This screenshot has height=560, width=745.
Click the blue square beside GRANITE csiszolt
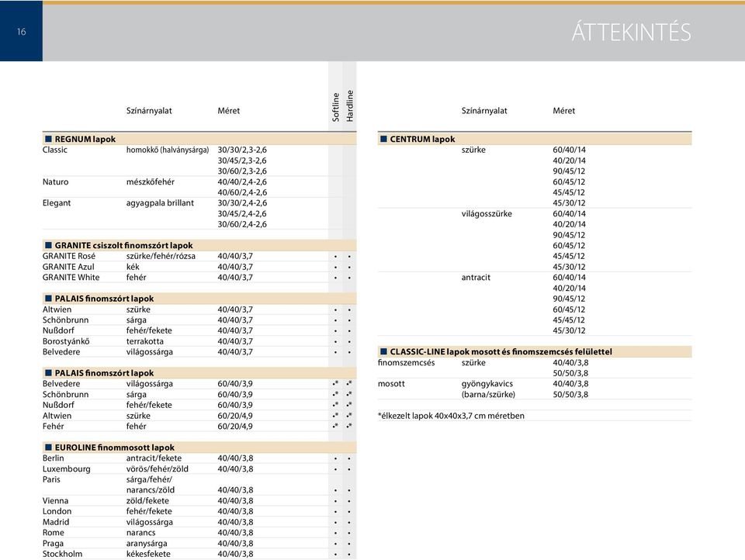(x=48, y=245)
